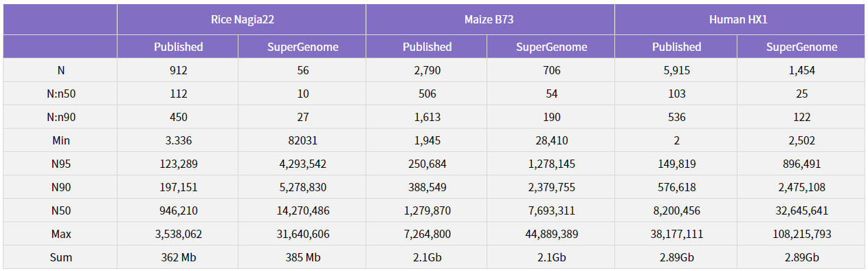Select the Maize B73 header cell

[x=490, y=19]
